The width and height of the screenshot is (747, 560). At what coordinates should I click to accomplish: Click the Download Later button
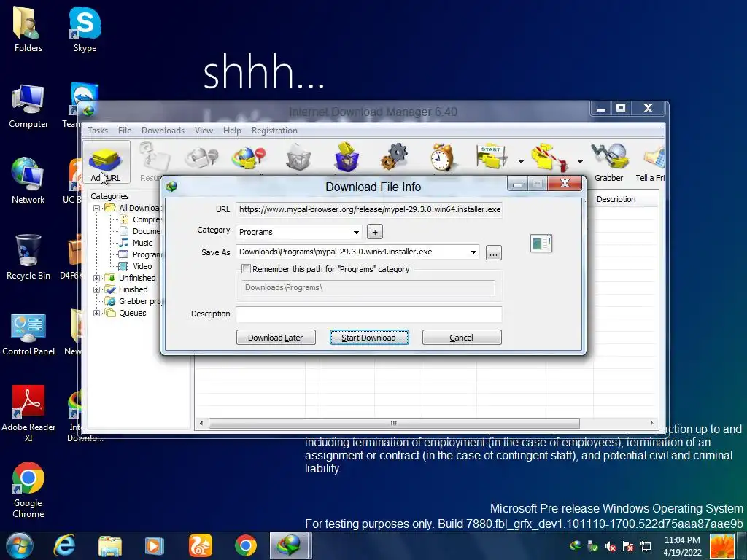[x=275, y=338]
